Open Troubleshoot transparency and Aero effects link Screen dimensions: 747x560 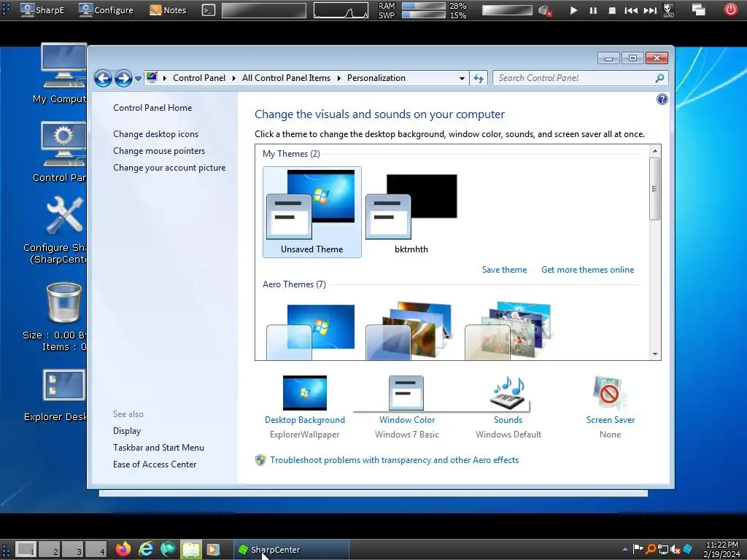(x=394, y=460)
